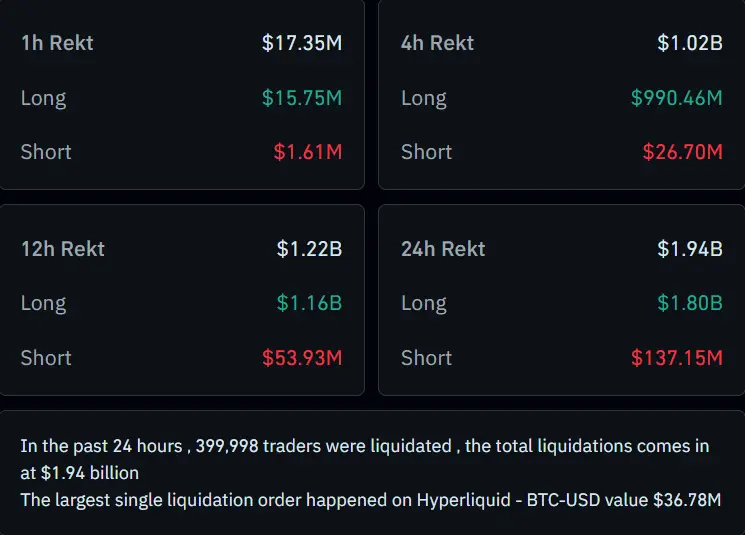Viewport: 745px width, 535px height.
Task: Click the 12h long value $1.16B
Action: 309,304
